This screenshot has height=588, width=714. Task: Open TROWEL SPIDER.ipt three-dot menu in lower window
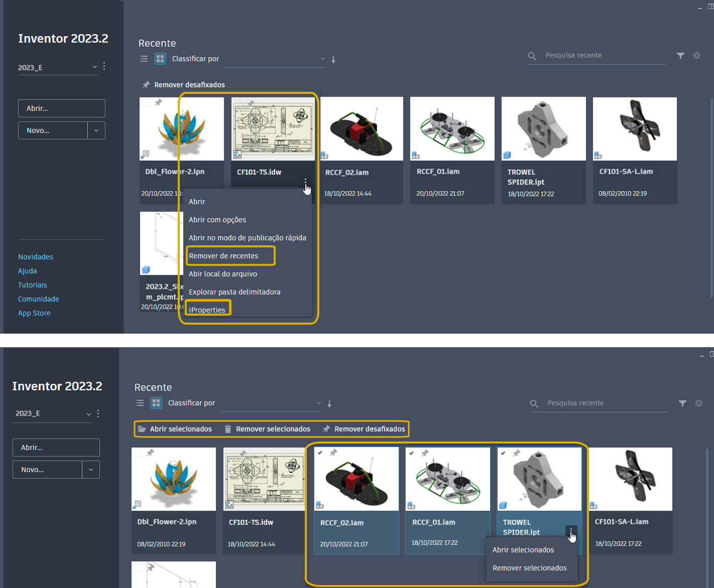(571, 531)
